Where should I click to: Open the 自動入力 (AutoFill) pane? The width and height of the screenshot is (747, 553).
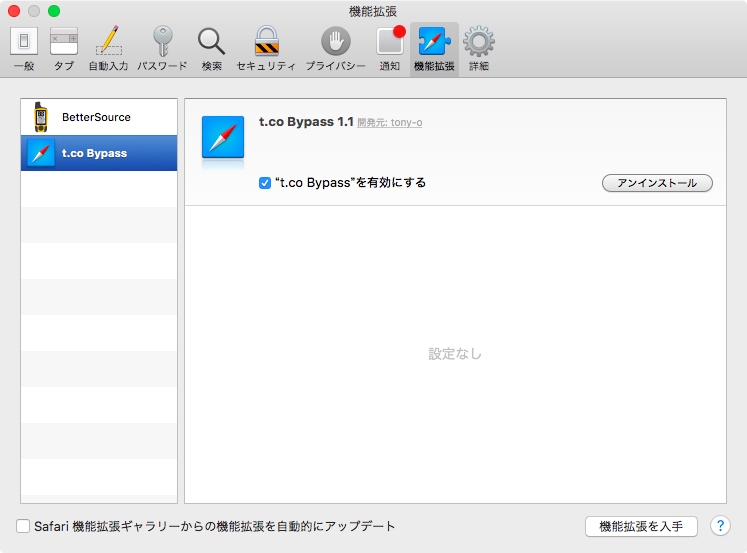[108, 48]
